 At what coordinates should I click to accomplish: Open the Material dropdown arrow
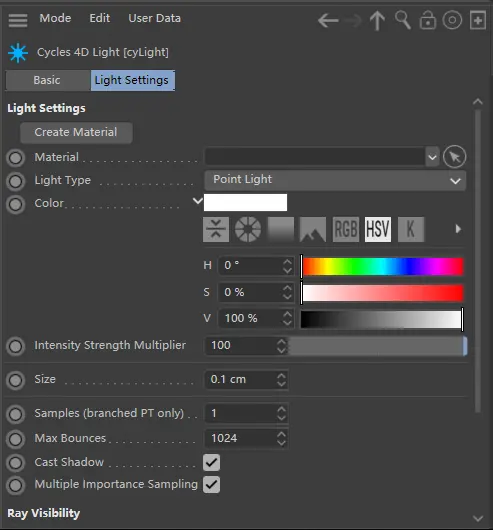pyautogui.click(x=432, y=157)
